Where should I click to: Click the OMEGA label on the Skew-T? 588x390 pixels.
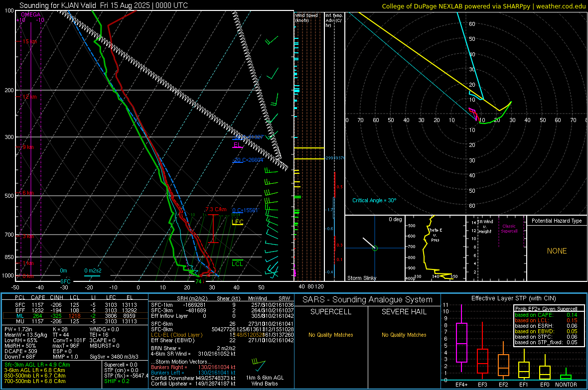point(31,14)
